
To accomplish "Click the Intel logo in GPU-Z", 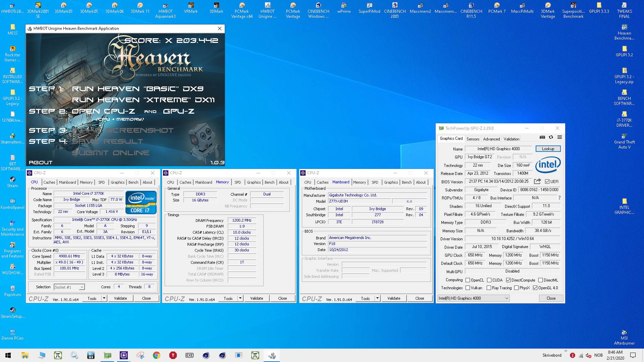I will pos(548,165).
